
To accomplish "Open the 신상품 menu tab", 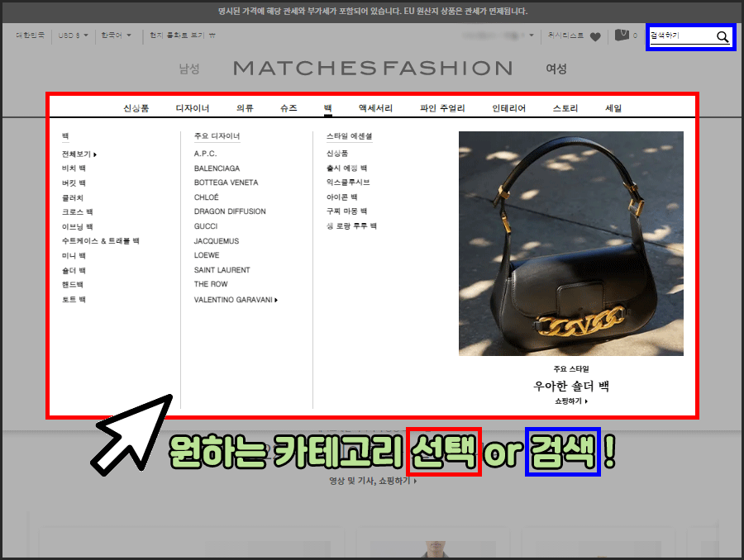I will click(x=136, y=108).
